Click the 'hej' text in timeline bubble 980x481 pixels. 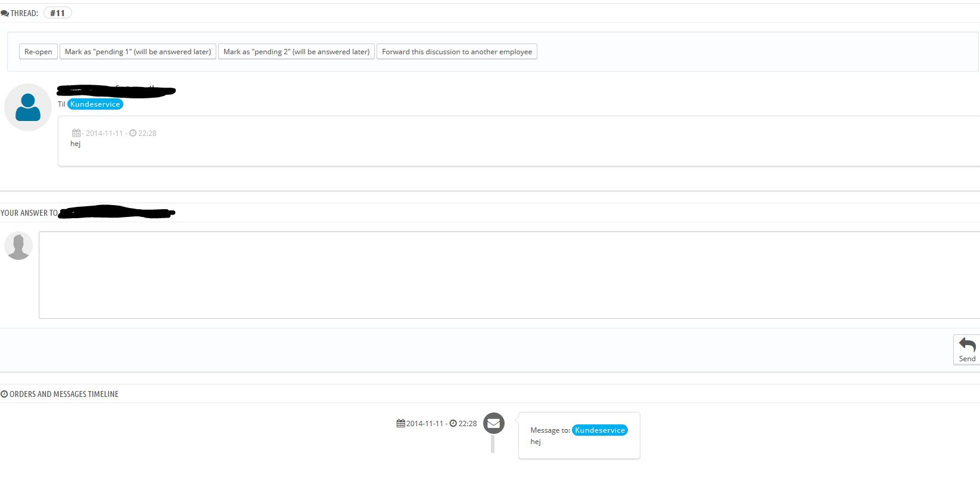click(x=536, y=442)
